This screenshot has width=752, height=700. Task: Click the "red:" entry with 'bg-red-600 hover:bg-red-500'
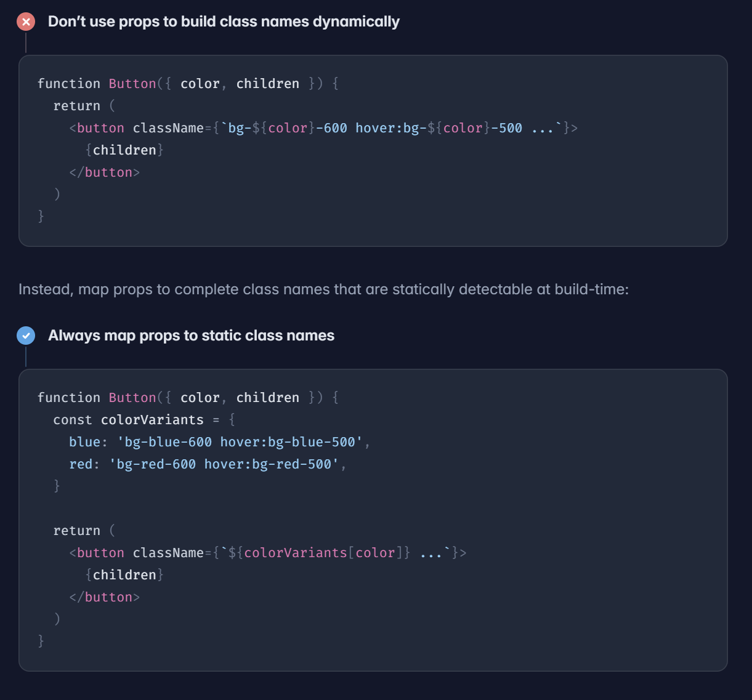click(208, 464)
